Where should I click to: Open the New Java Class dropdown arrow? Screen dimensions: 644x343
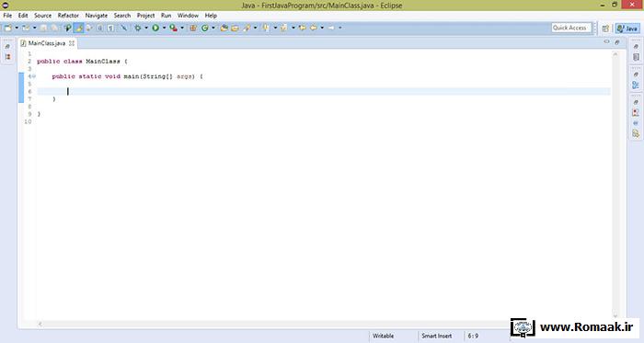pyautogui.click(x=213, y=28)
